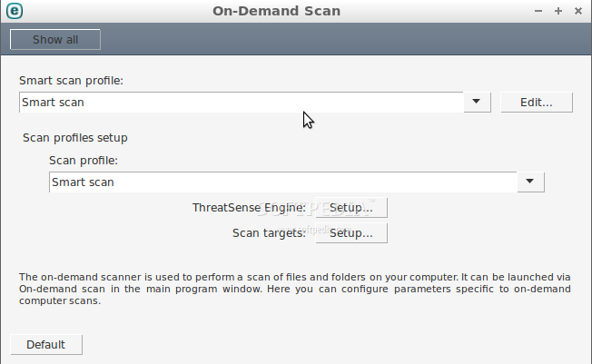This screenshot has height=364, width=592.
Task: Click the 'Smart scan profile:' label
Action: 71,81
